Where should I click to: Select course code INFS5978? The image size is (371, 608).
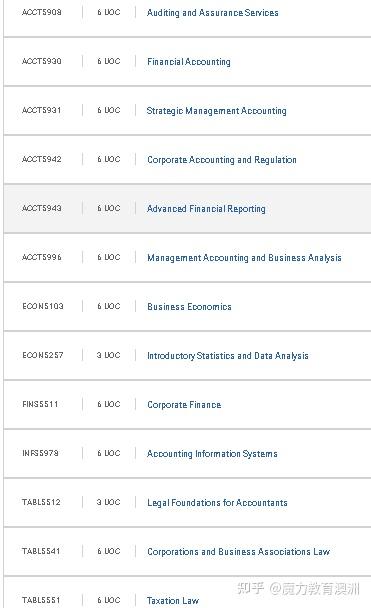[40, 453]
